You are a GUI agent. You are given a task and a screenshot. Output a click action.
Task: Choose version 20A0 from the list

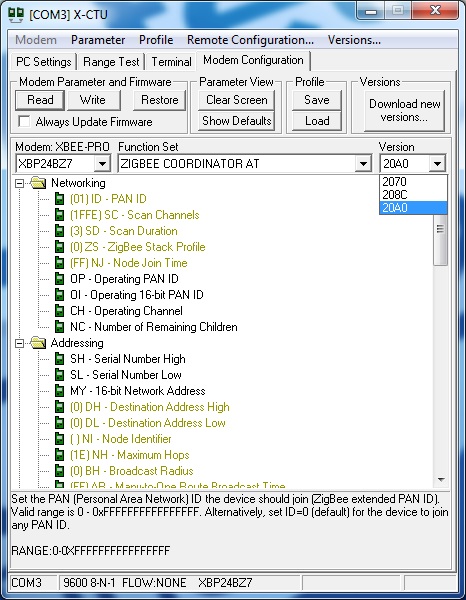point(413,208)
